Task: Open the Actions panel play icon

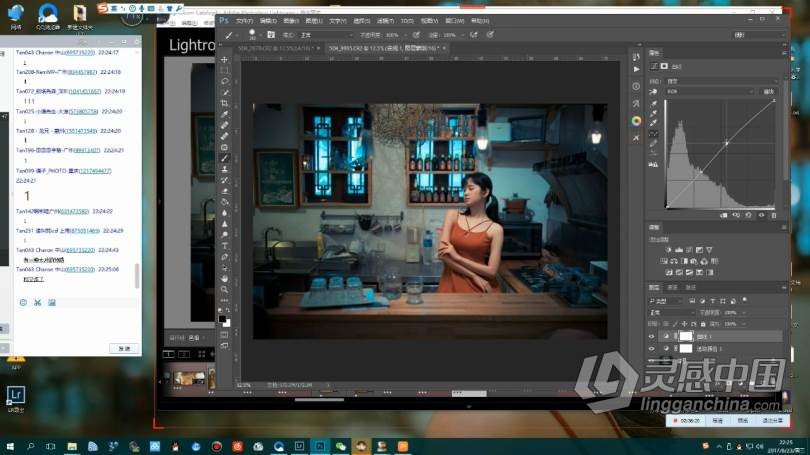Action: click(636, 69)
